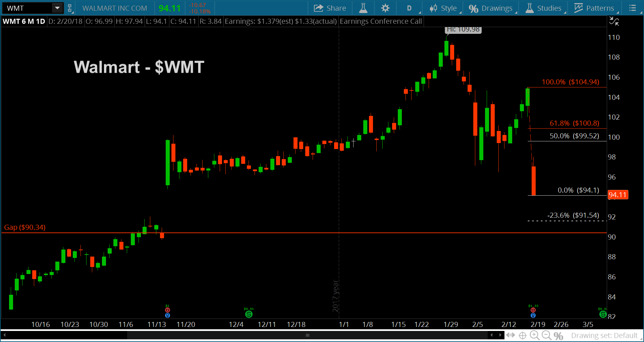Screen dimensions: 644x342
Task: Click the 11/13 earnings red phone icon
Action: pyautogui.click(x=167, y=310)
